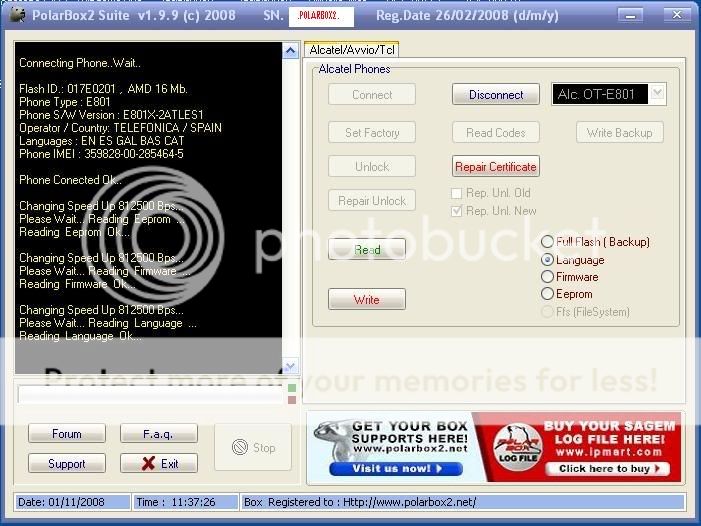The height and width of the screenshot is (526, 701).
Task: Select Full Flash (Backup) radio option
Action: click(547, 242)
